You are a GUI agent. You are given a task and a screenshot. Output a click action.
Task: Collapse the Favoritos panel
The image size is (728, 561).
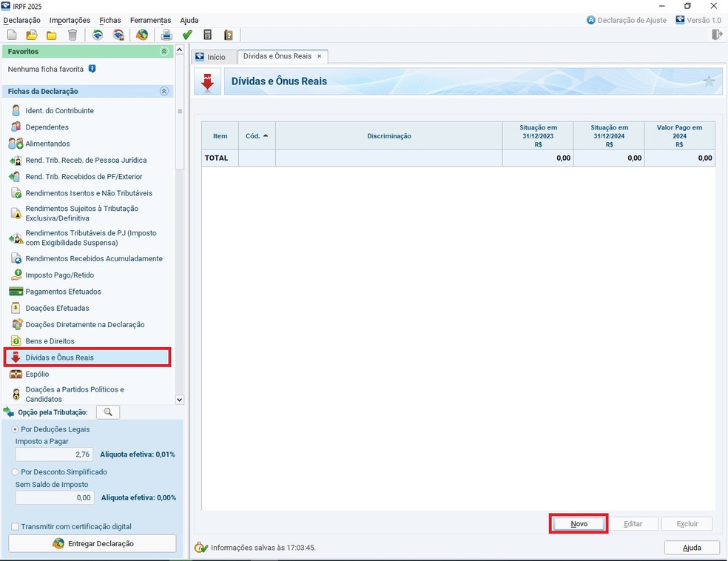pyautogui.click(x=164, y=52)
